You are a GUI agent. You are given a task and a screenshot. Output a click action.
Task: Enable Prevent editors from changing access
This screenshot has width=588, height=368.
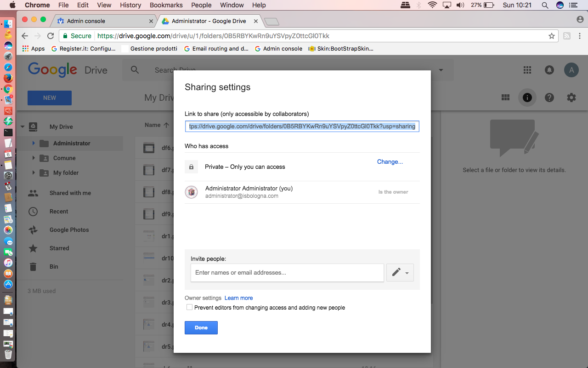click(189, 307)
